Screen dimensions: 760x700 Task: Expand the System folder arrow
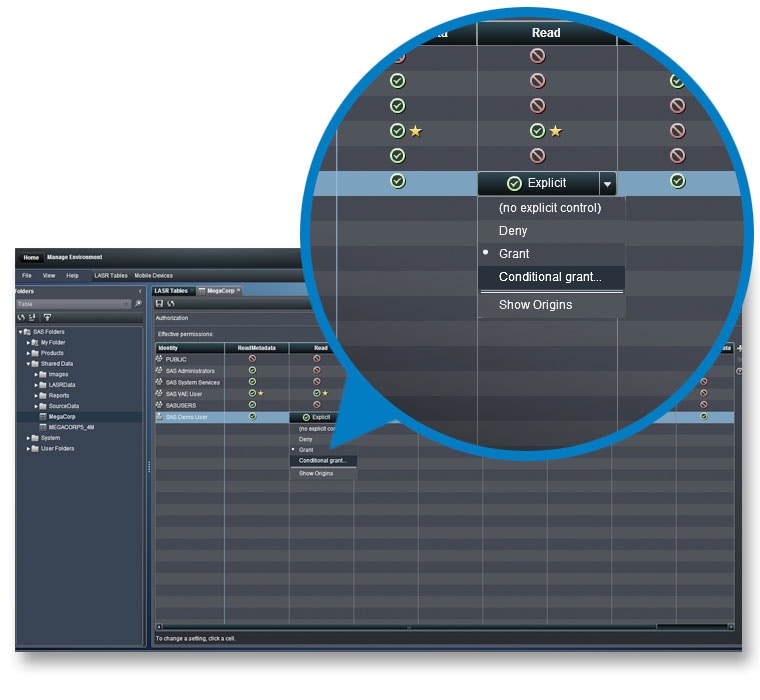coord(28,438)
